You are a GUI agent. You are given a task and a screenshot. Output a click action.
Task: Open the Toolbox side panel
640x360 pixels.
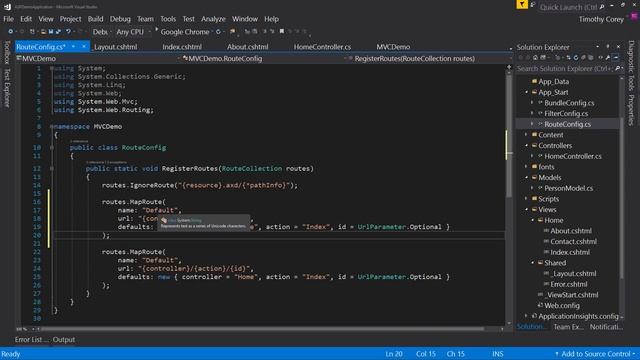click(7, 52)
